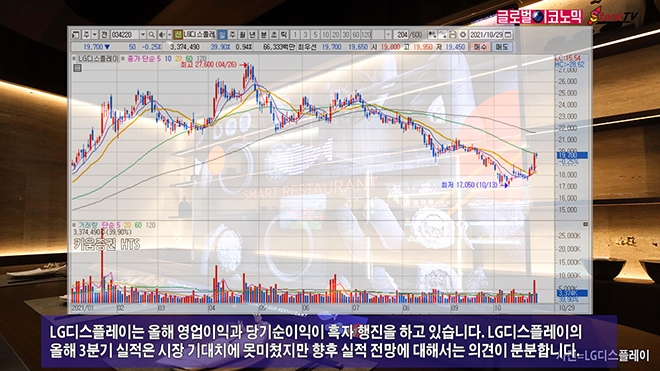Click the top-left window layout icon
This screenshot has height=371, width=660.
[76, 35]
